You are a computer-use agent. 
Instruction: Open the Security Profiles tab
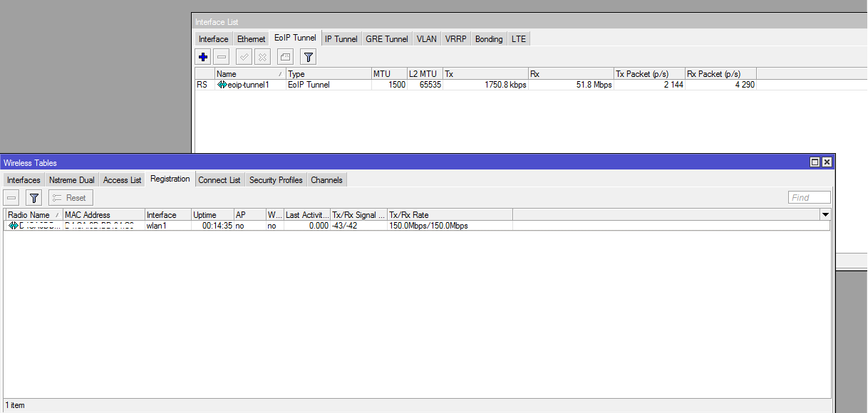click(x=276, y=180)
